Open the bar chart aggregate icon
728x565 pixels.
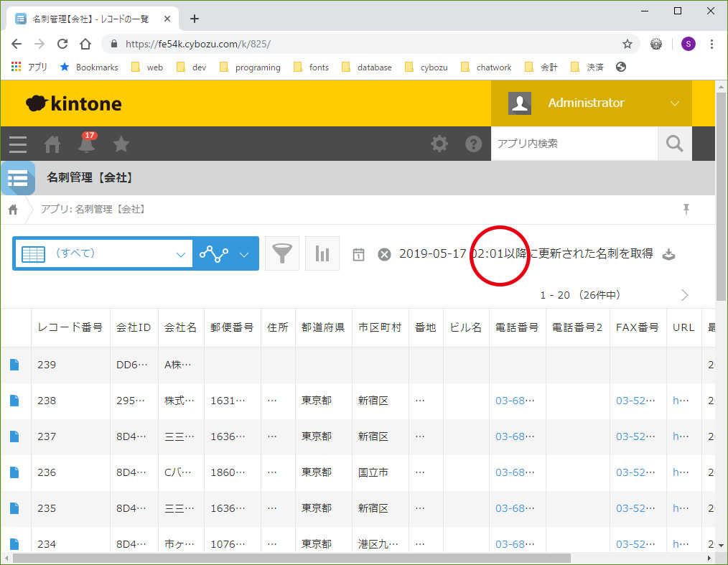point(322,253)
